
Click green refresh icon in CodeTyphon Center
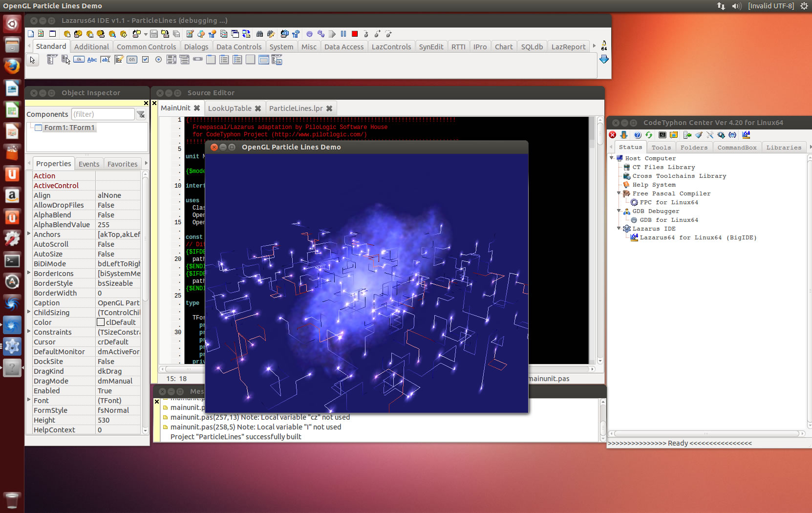pos(649,135)
